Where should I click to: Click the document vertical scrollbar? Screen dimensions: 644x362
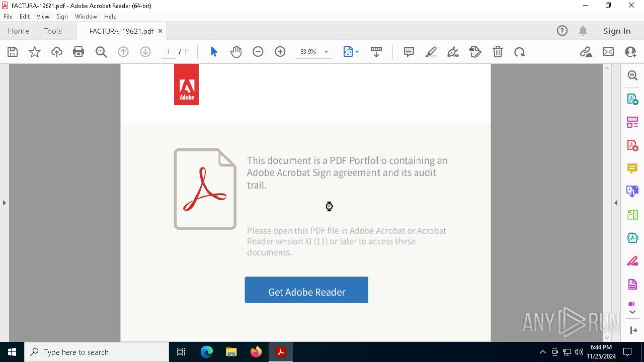coord(607,203)
